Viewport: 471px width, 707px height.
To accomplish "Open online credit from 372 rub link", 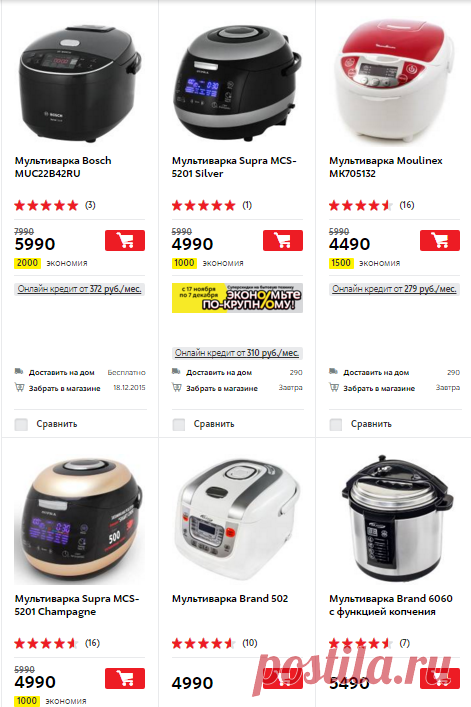I will (79, 289).
